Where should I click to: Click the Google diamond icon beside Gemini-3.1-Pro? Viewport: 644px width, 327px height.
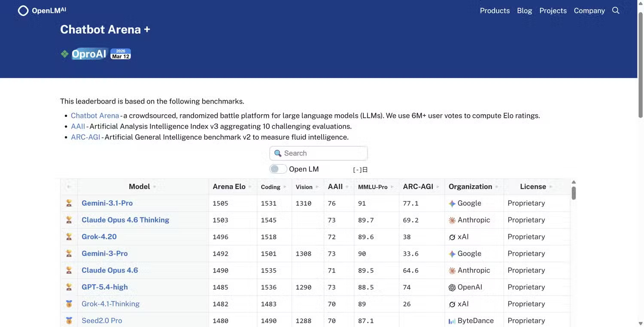click(x=452, y=203)
